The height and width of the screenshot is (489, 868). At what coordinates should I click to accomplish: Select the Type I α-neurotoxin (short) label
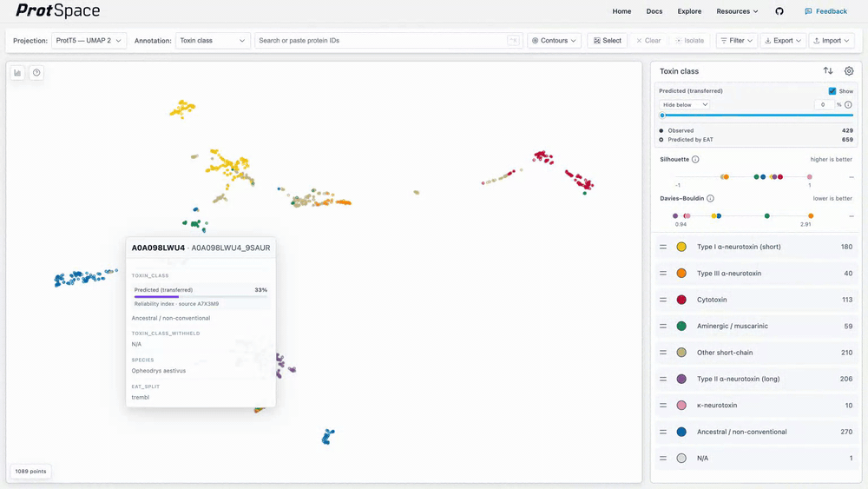739,247
